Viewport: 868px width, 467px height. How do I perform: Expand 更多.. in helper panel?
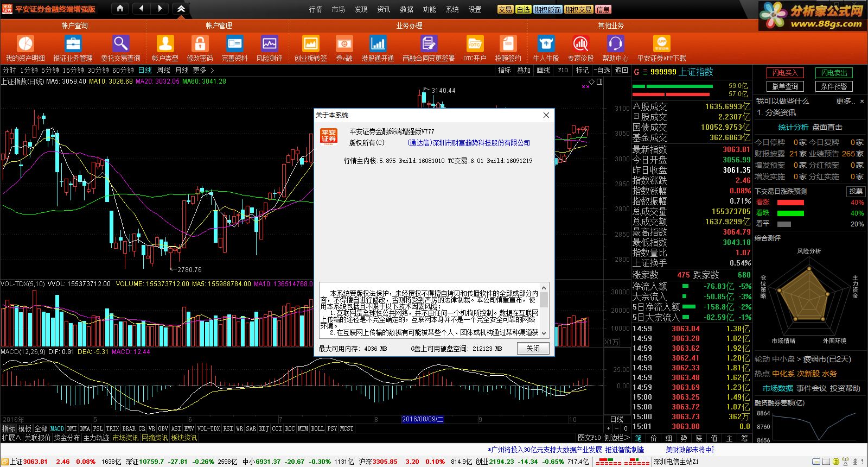(845, 101)
